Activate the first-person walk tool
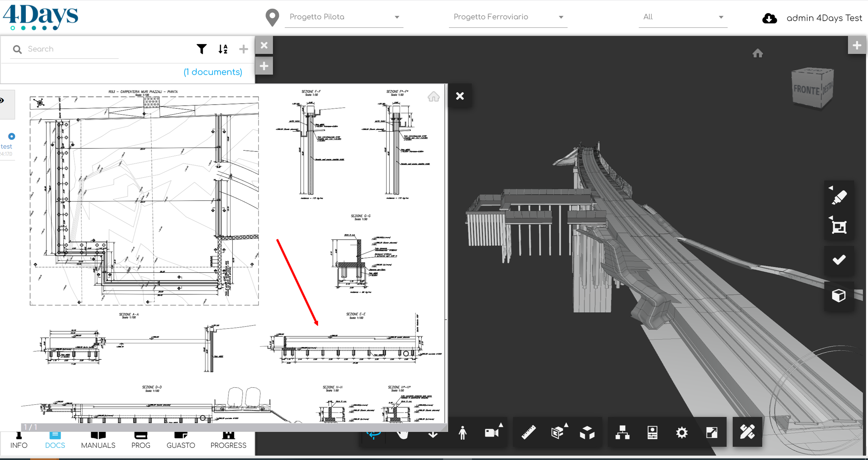This screenshot has height=460, width=868. coord(462,433)
